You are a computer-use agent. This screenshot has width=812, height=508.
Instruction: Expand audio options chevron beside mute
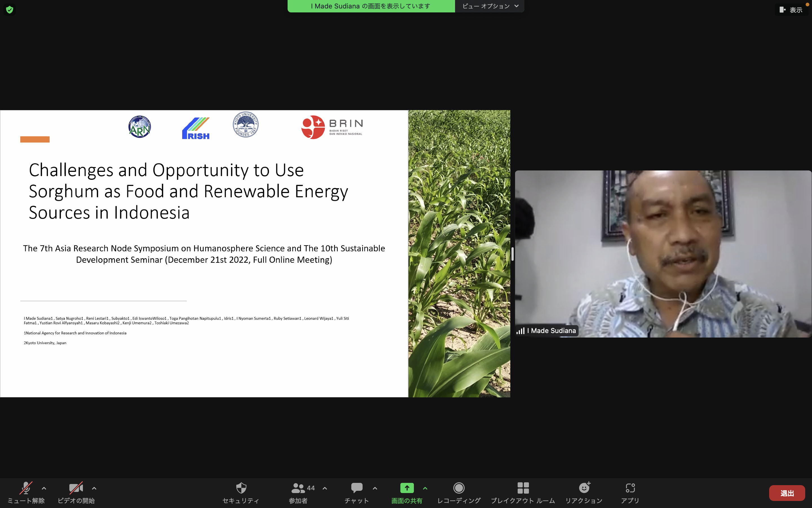(x=44, y=488)
